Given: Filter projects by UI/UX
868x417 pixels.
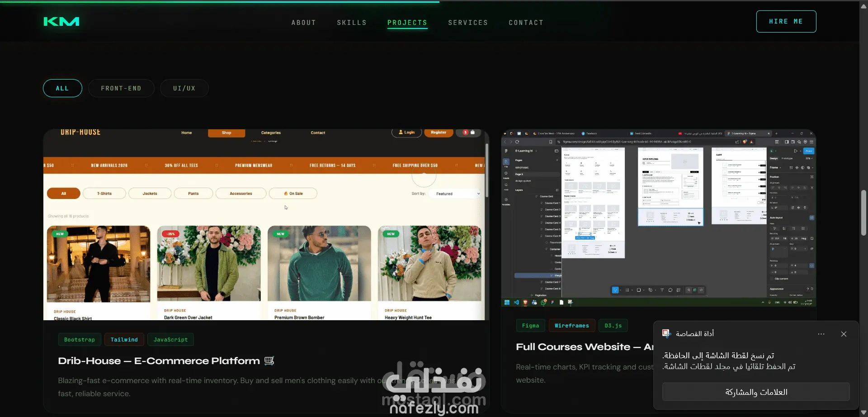Looking at the screenshot, I should click(x=184, y=88).
